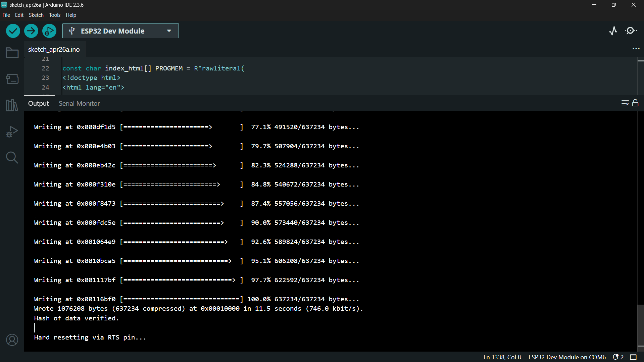Click the USB icon in board selector
This screenshot has height=362, width=644.
coord(71,31)
